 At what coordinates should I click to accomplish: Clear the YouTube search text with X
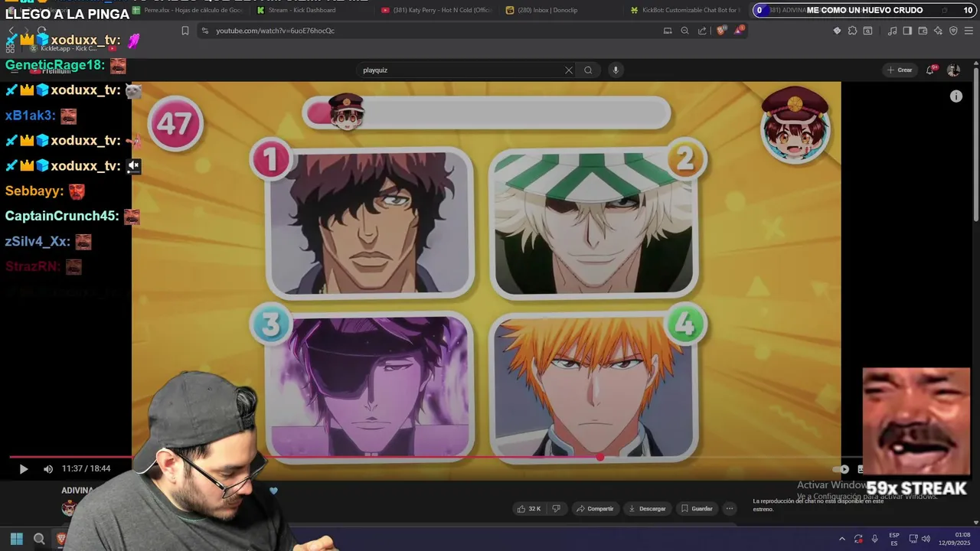point(568,70)
